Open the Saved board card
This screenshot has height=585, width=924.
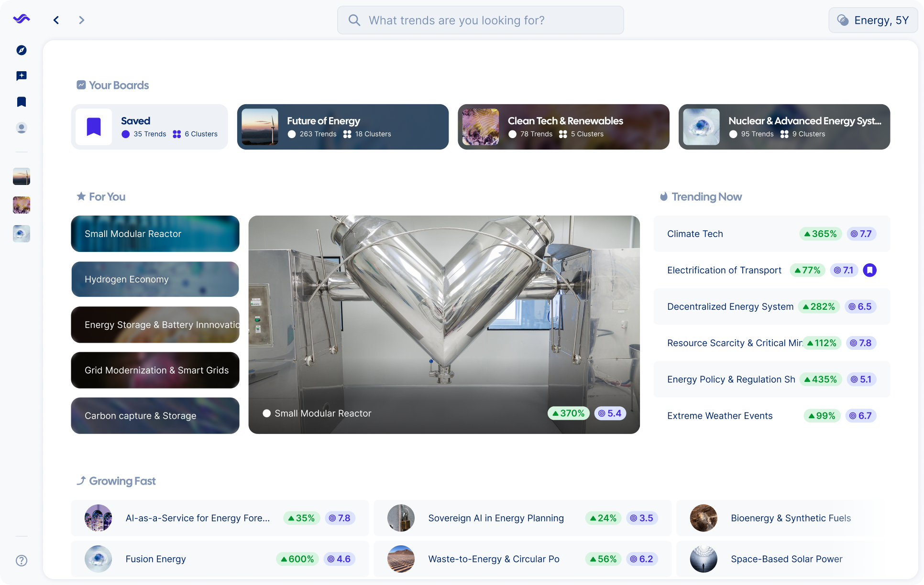tap(149, 127)
